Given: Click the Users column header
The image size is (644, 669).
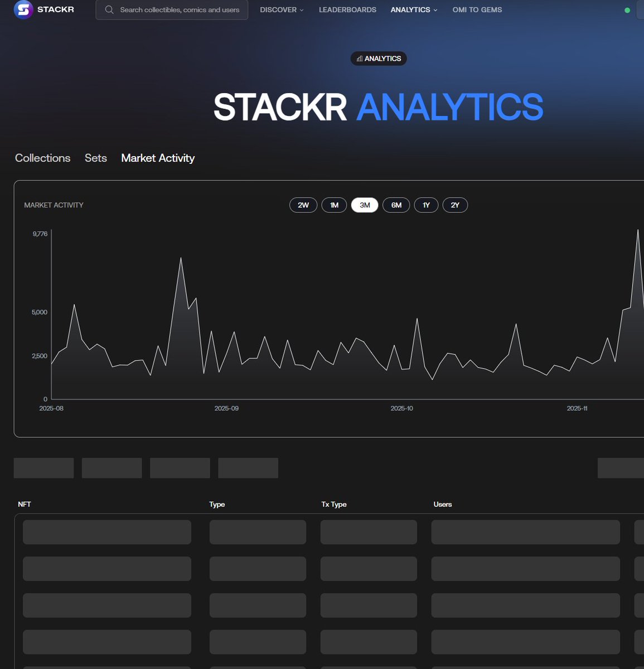Looking at the screenshot, I should (x=443, y=504).
